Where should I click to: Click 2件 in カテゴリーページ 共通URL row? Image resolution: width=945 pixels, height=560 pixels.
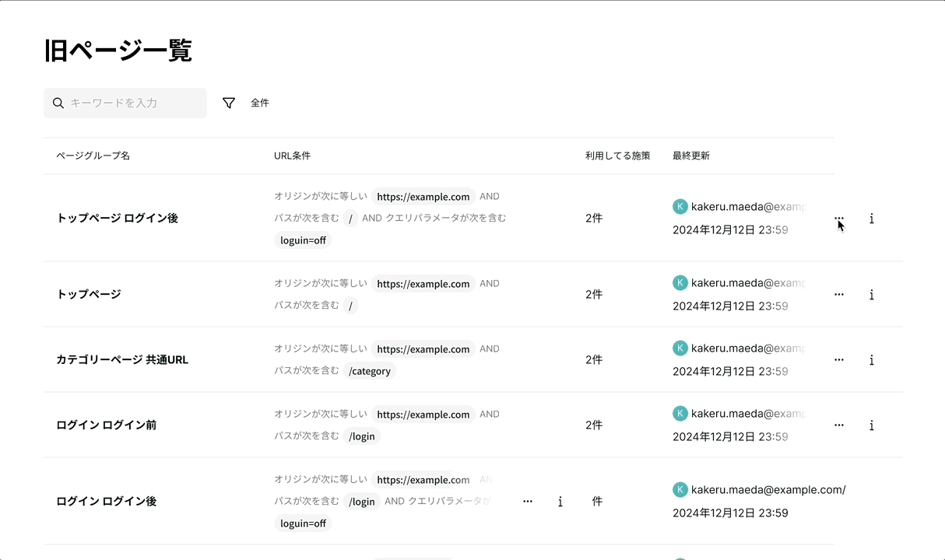tap(594, 360)
